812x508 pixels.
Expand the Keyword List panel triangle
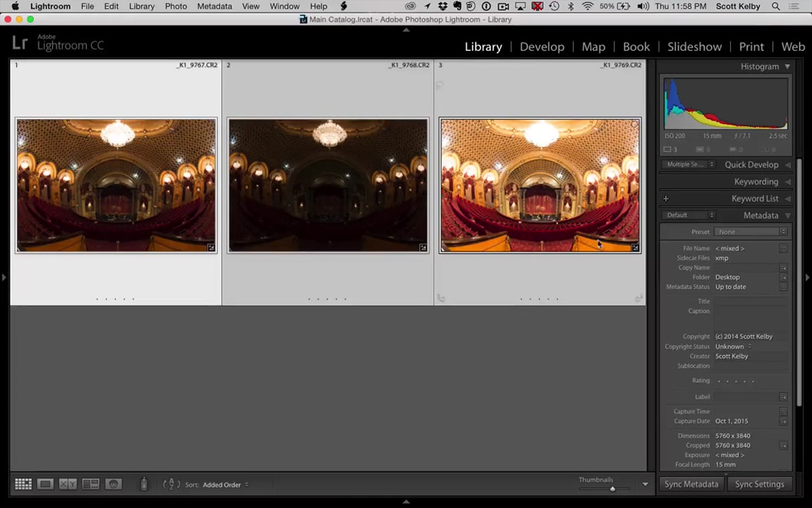(787, 199)
